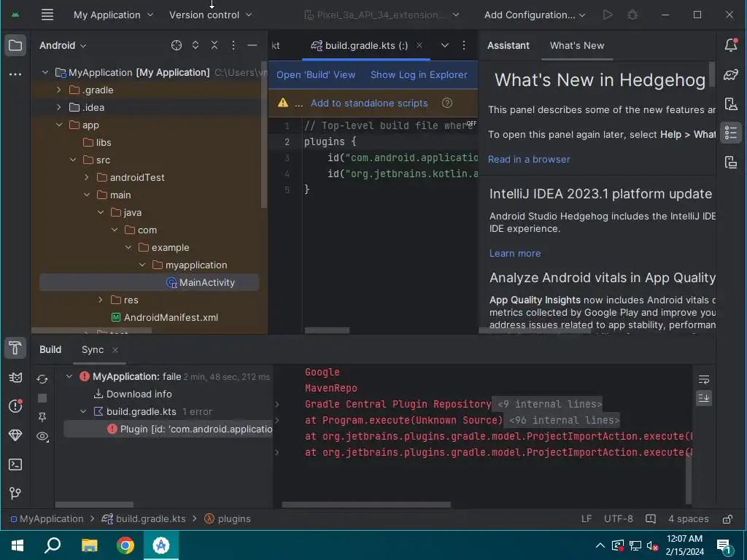The height and width of the screenshot is (560, 747).
Task: Toggle scroll to end in build output
Action: [x=704, y=397]
